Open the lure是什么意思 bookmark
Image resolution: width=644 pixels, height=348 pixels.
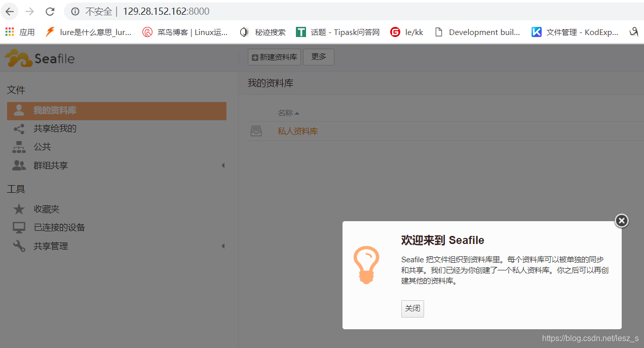[88, 32]
